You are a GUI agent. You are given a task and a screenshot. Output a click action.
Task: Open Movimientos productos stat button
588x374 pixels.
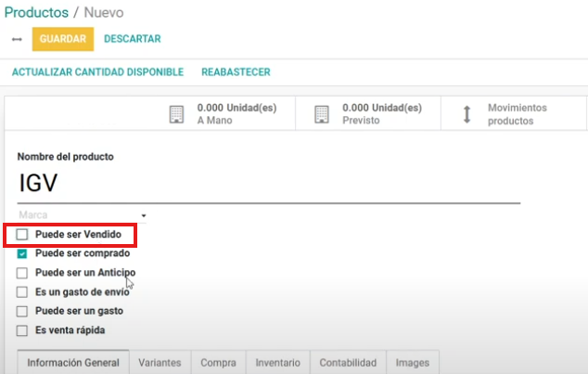coord(514,113)
